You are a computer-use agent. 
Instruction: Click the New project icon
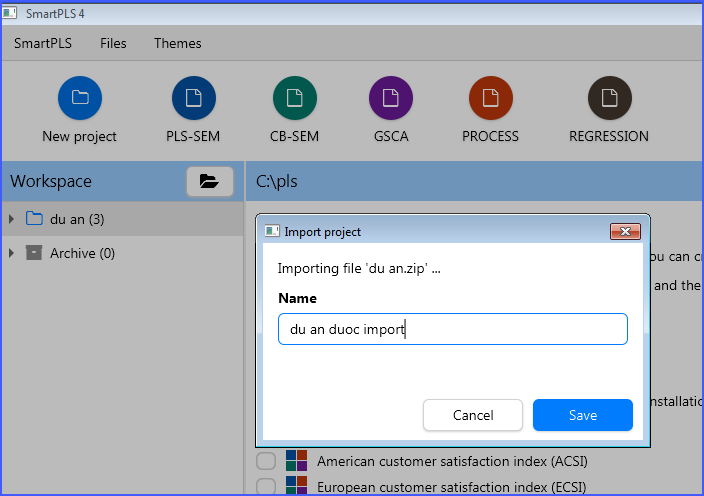tap(80, 98)
